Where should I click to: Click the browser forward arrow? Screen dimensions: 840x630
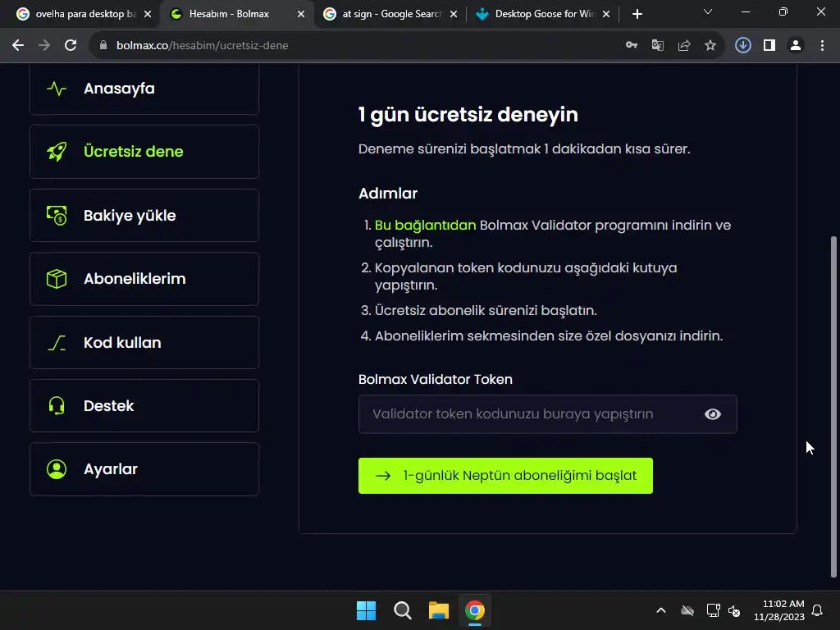(x=44, y=46)
